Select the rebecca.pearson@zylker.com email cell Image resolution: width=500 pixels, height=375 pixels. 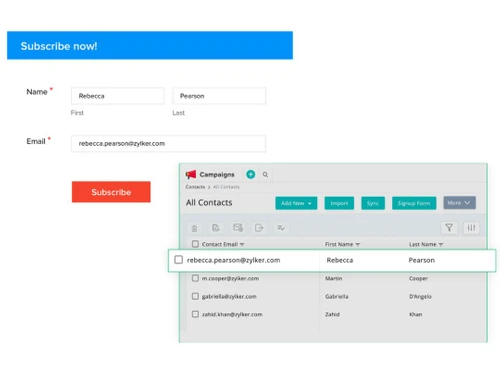click(233, 260)
